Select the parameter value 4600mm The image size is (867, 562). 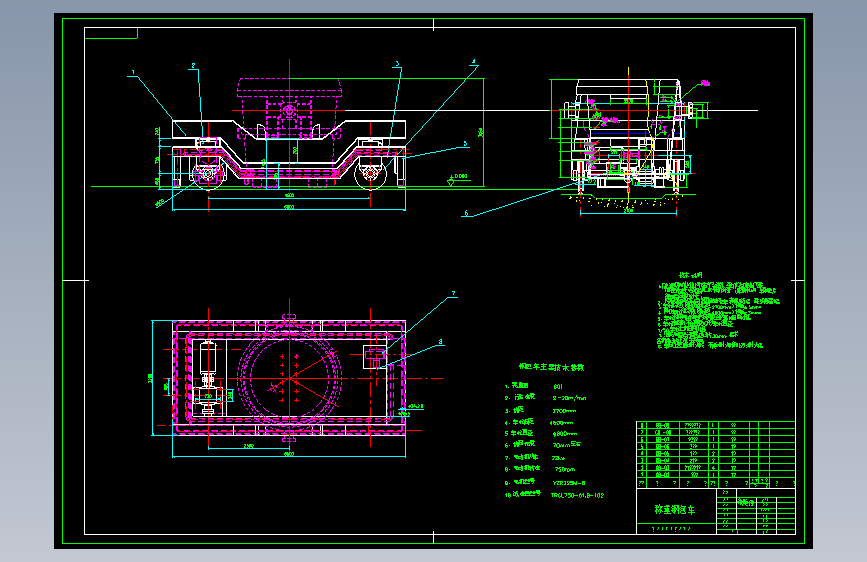click(562, 423)
